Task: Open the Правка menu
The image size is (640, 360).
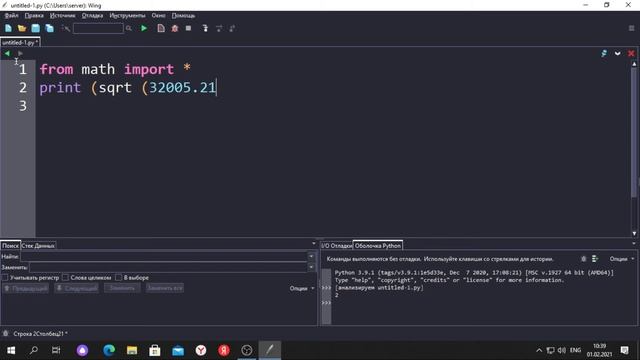Action: pyautogui.click(x=34, y=16)
